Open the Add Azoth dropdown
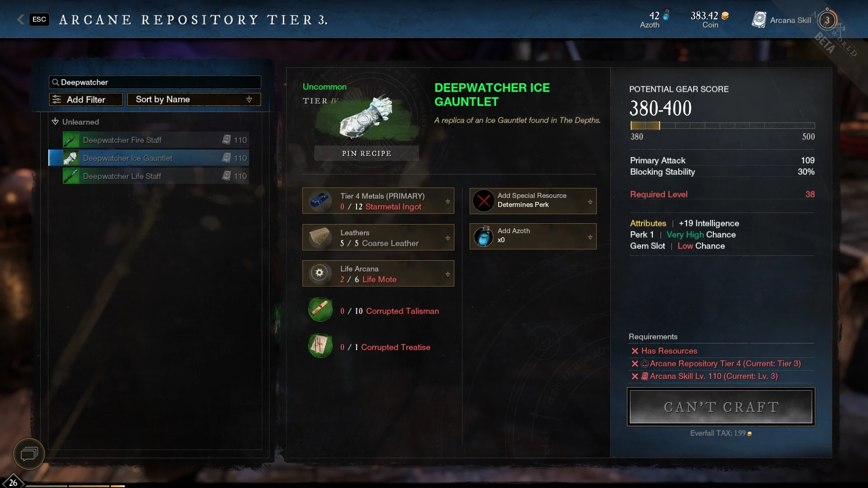 (533, 236)
